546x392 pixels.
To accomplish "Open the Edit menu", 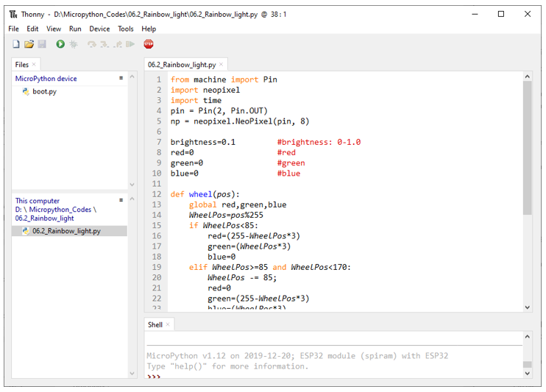I will pyautogui.click(x=32, y=29).
